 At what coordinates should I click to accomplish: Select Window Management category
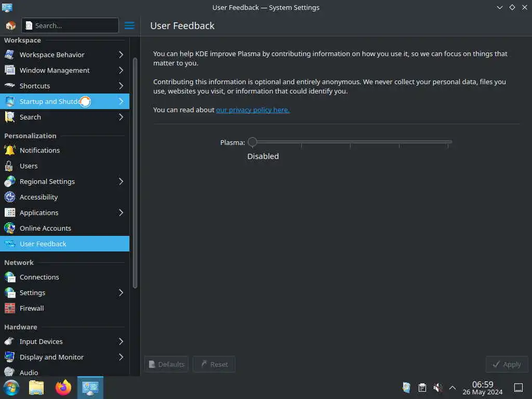64,70
